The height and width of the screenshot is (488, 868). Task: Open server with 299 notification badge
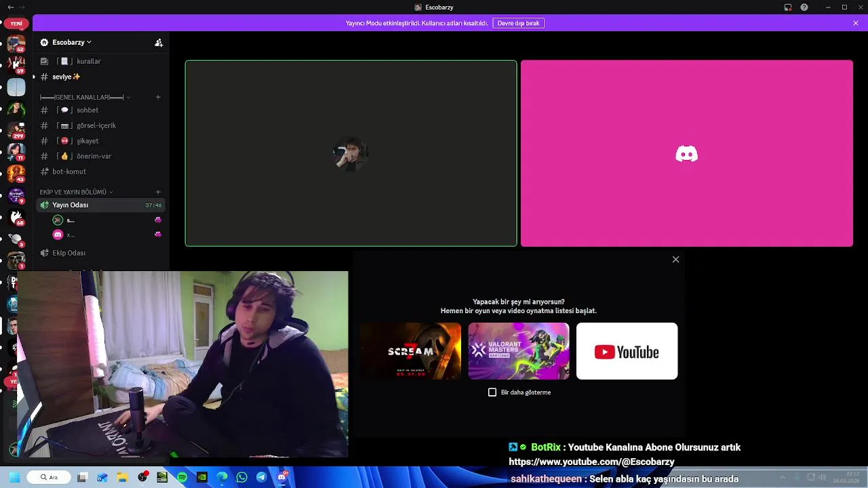pyautogui.click(x=16, y=129)
